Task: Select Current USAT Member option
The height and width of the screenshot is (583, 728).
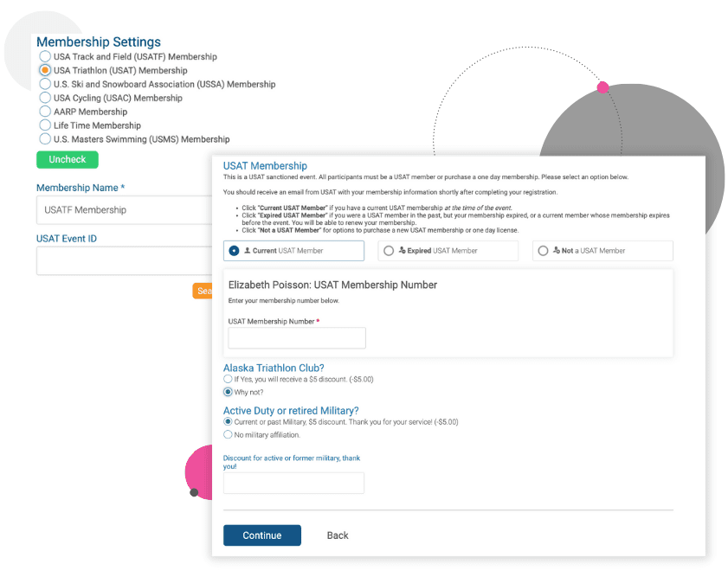Action: [294, 251]
